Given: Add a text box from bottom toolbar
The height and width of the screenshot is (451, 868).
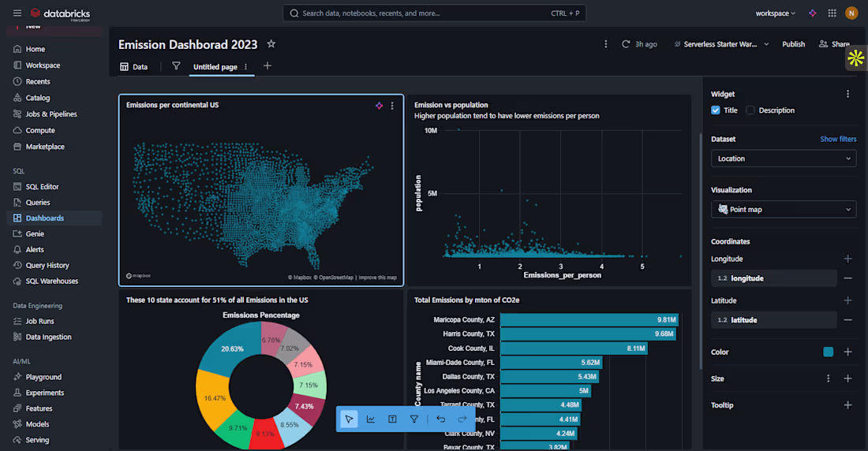Looking at the screenshot, I should click(392, 419).
